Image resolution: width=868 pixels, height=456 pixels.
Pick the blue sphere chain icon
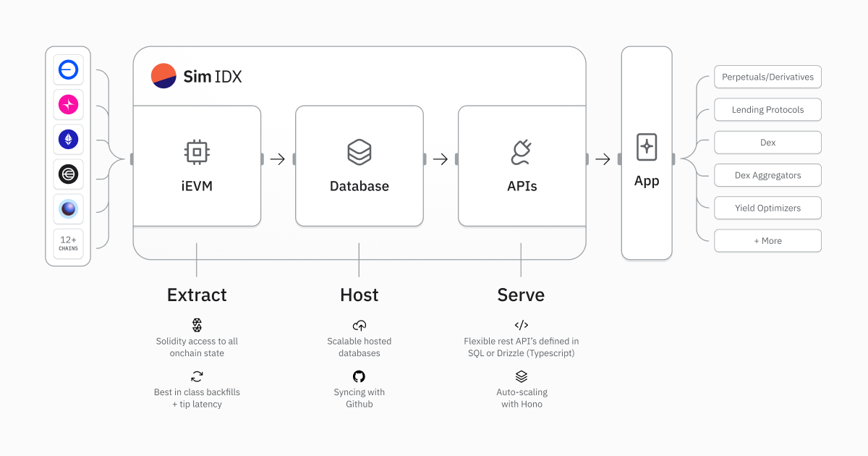[68, 209]
